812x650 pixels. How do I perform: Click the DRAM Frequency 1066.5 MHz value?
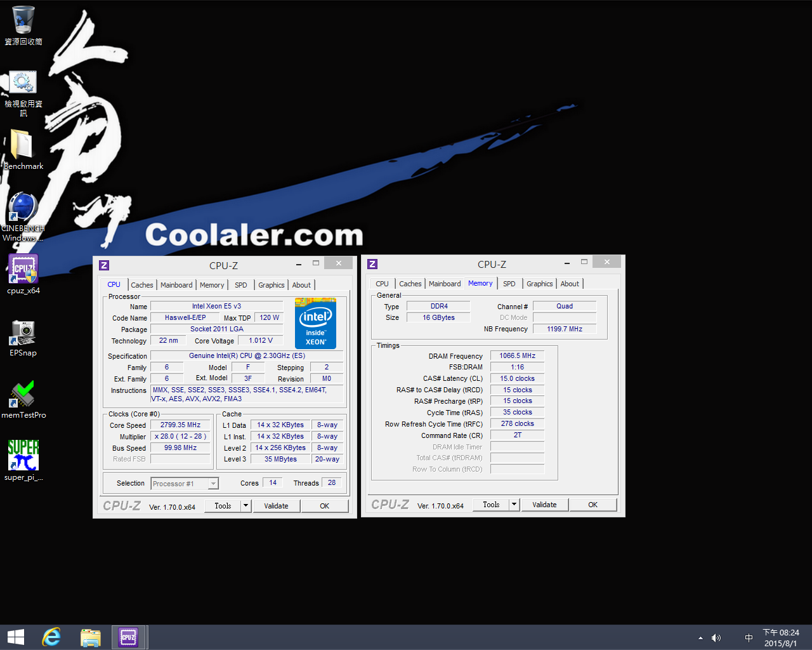pos(518,355)
